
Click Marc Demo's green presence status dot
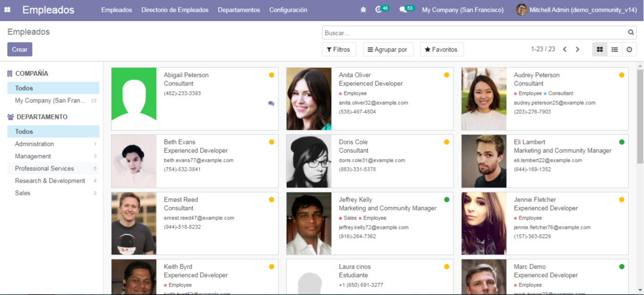click(622, 267)
